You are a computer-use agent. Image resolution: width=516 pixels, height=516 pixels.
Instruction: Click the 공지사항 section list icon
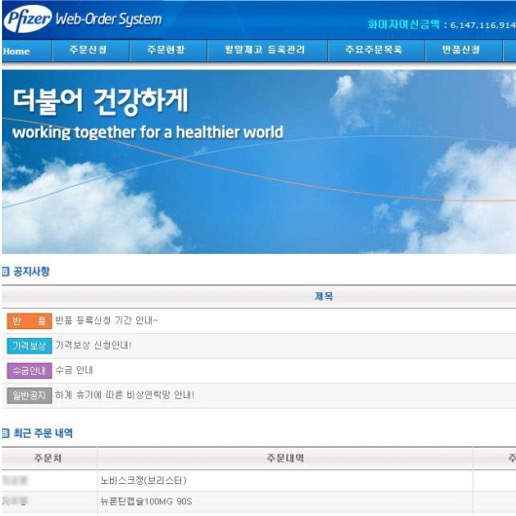point(6,272)
